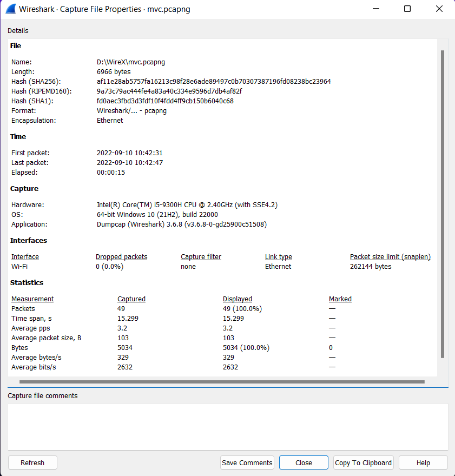This screenshot has height=476, width=455.
Task: Select the RIPEMD160 hash value
Action: click(x=169, y=91)
